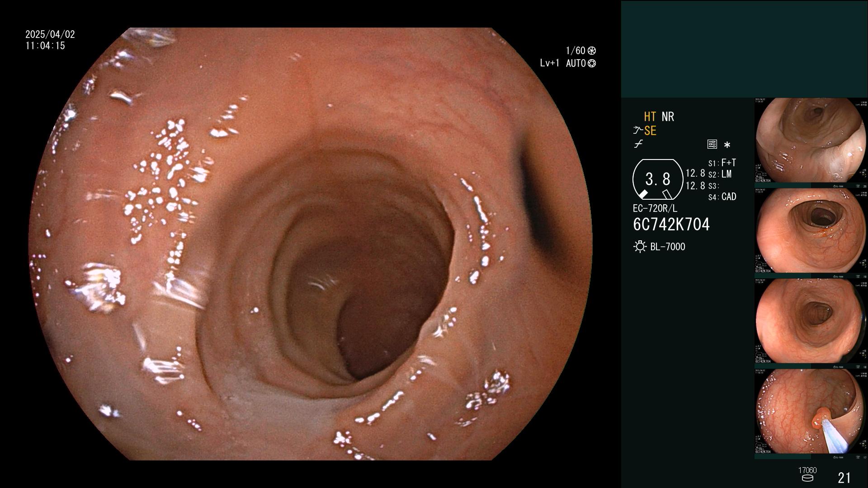Select the top thumbnail of folded colon lumen
Image resolution: width=868 pixels, height=488 pixels.
811,141
